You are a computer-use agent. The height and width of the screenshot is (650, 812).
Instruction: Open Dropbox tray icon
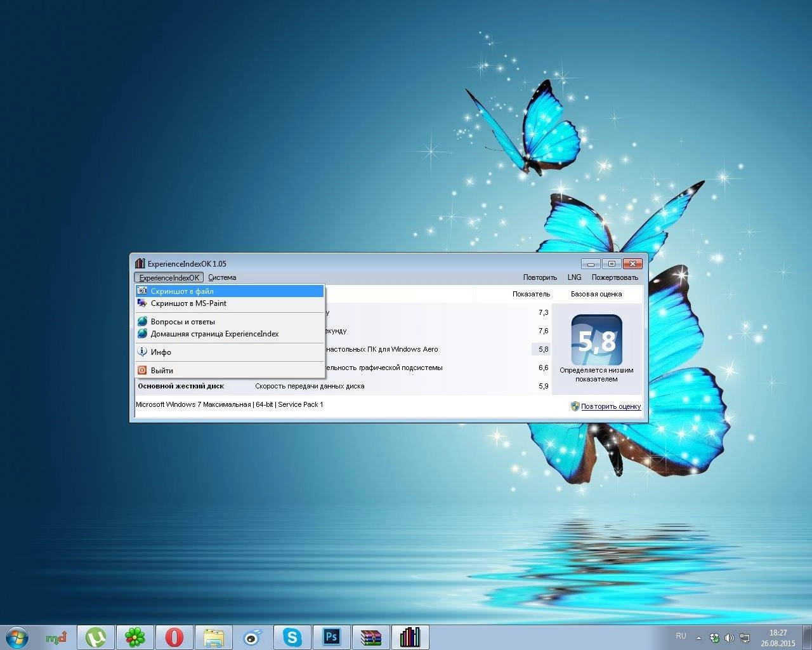[x=715, y=638]
